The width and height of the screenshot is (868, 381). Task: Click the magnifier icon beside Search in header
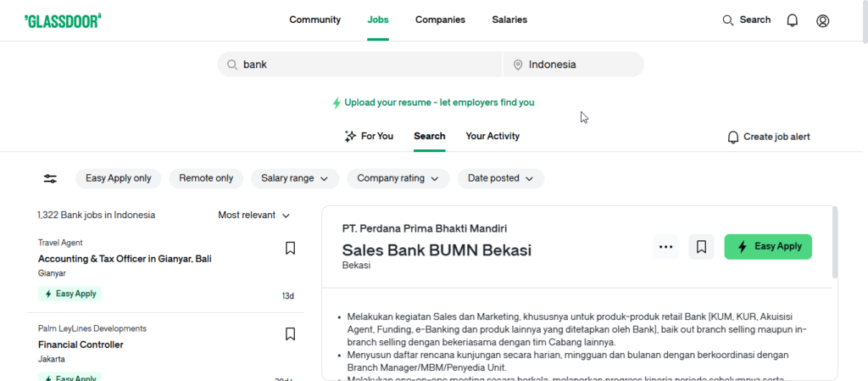point(728,20)
